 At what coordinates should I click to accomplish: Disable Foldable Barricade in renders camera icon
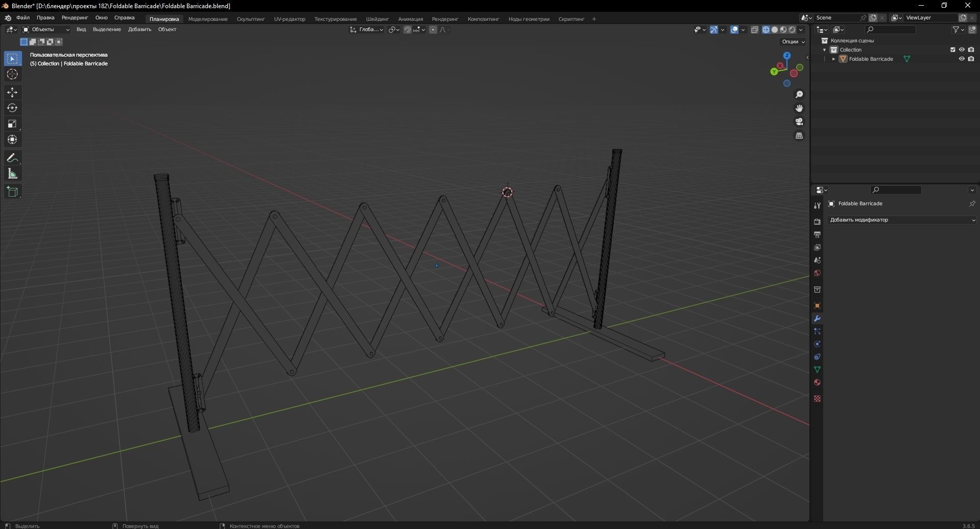tap(971, 59)
